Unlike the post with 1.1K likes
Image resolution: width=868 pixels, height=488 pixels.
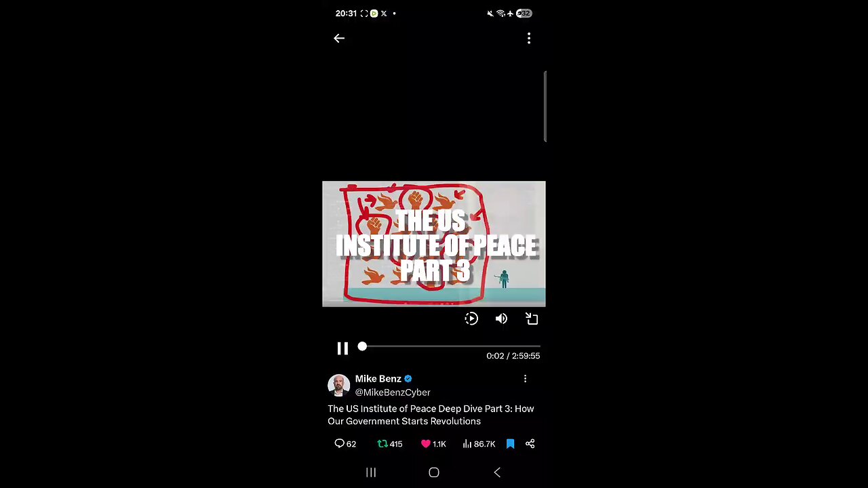point(433,444)
